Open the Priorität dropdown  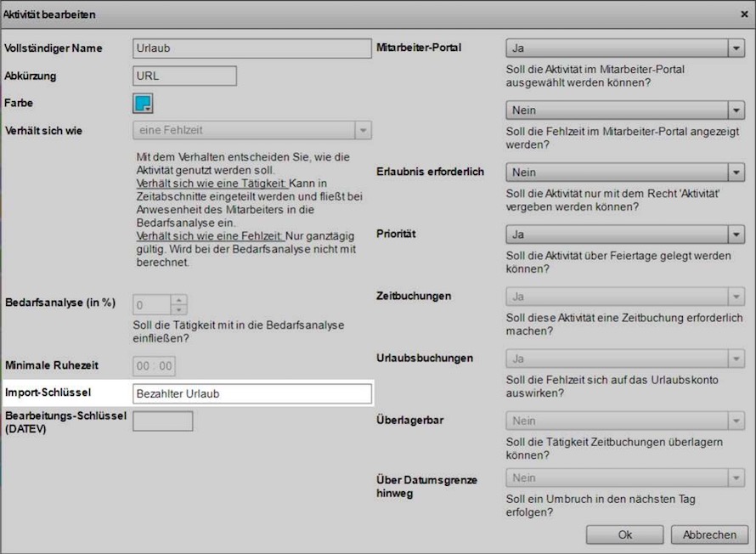pos(625,235)
